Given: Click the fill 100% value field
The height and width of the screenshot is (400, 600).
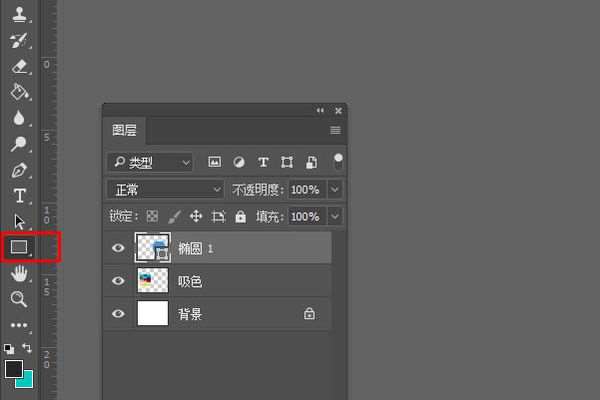Looking at the screenshot, I should tap(307, 217).
